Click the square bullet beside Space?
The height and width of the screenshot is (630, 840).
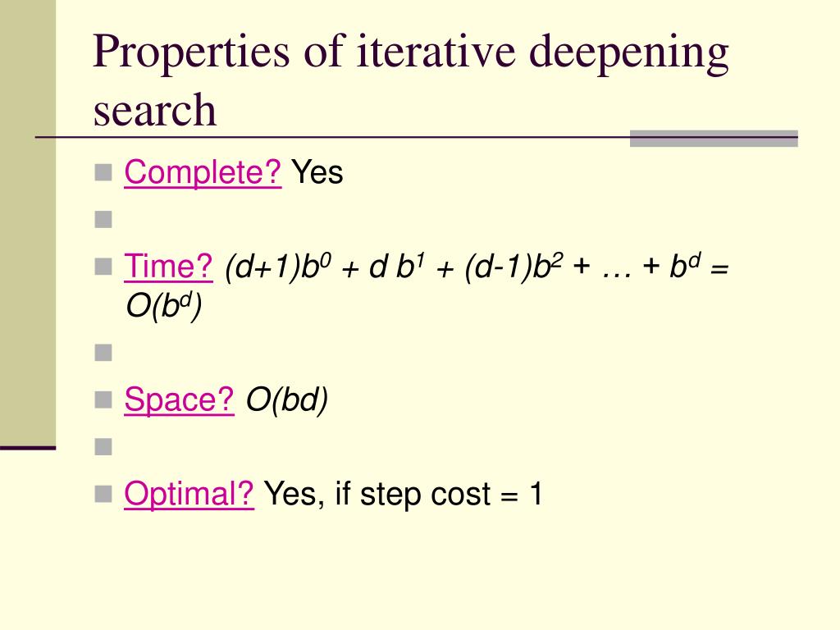pyautogui.click(x=103, y=399)
